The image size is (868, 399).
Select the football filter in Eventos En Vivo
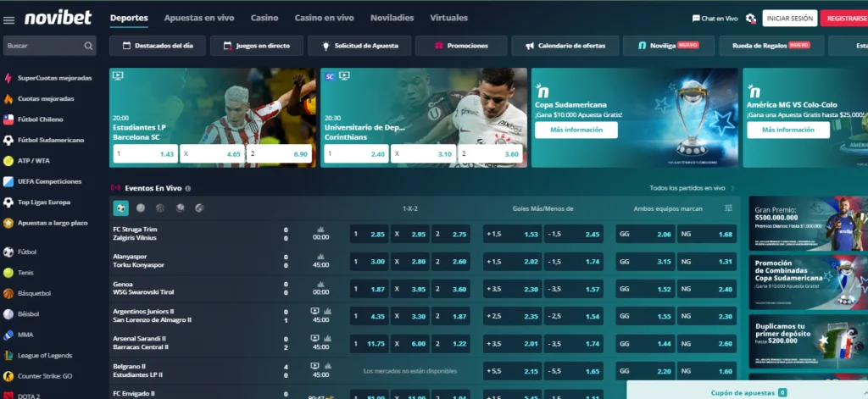[120, 208]
